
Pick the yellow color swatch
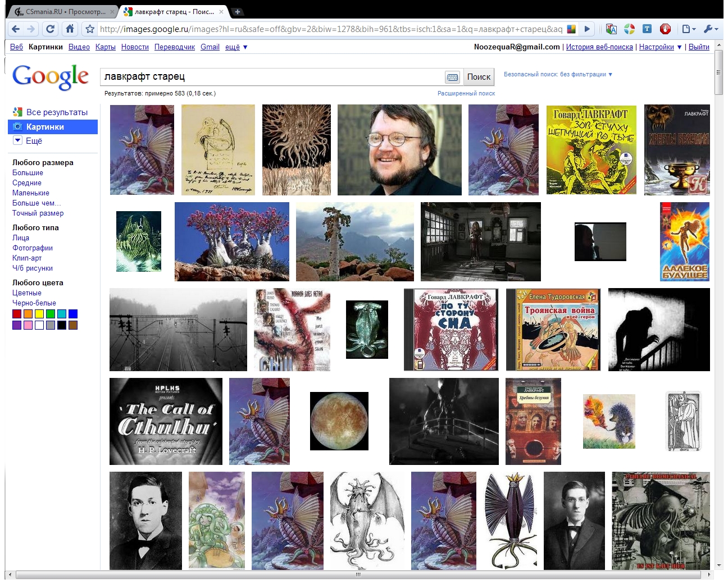coord(39,314)
